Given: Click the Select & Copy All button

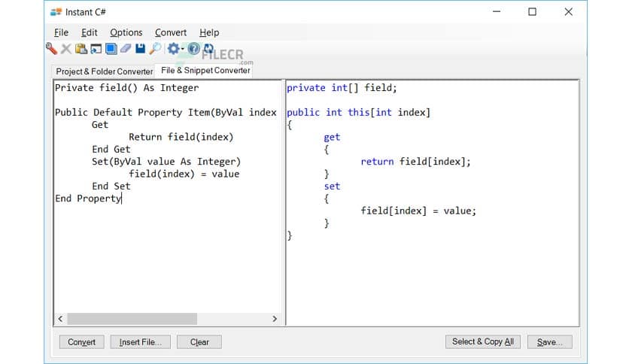Looking at the screenshot, I should click(x=482, y=341).
